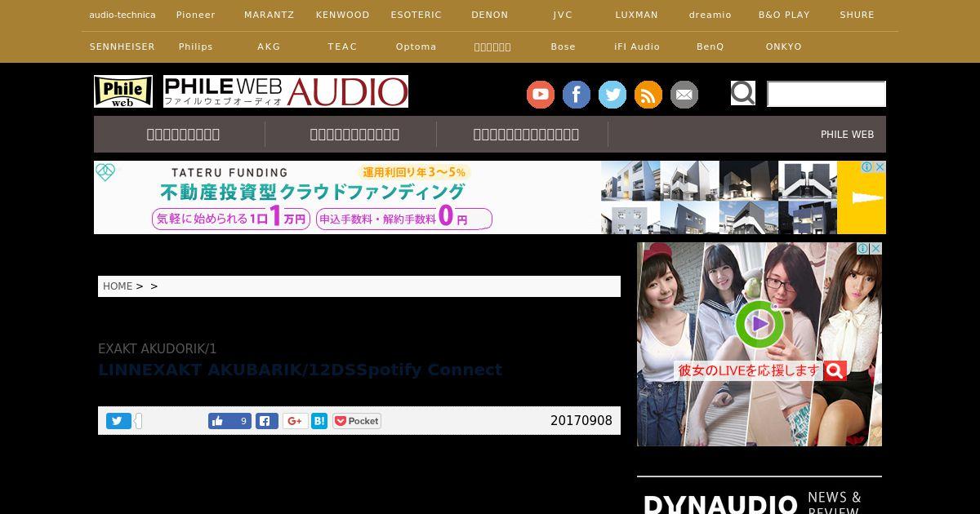Open the AKG brand link

(x=269, y=47)
